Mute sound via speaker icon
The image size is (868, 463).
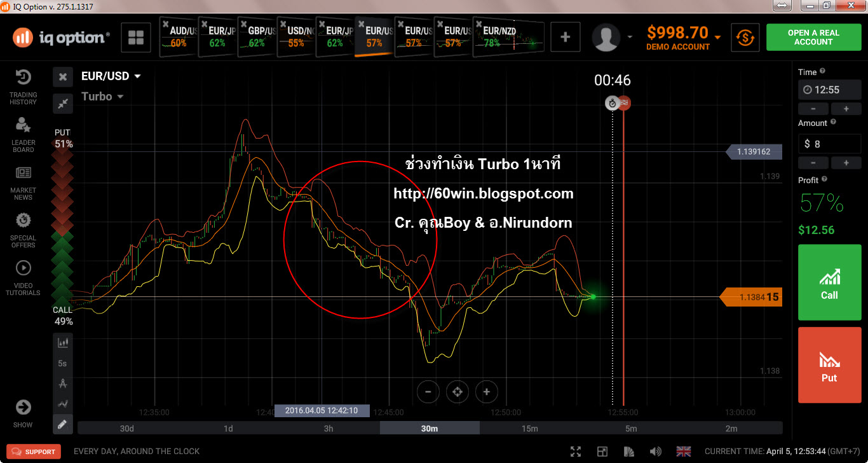coord(656,452)
